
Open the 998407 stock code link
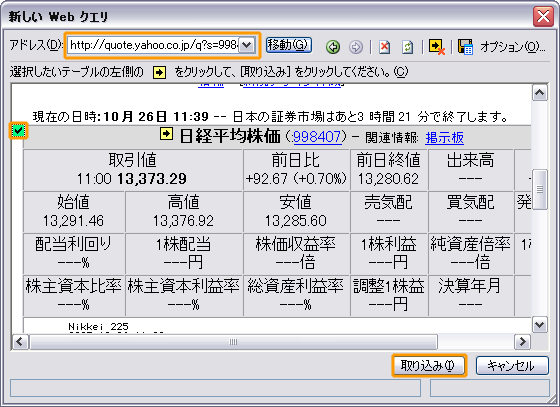tap(316, 137)
